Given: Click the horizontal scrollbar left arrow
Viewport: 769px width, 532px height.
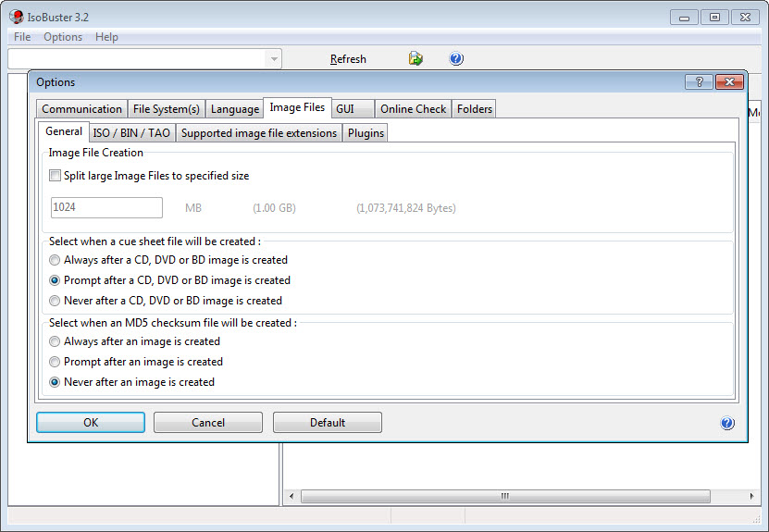Looking at the screenshot, I should point(291,496).
